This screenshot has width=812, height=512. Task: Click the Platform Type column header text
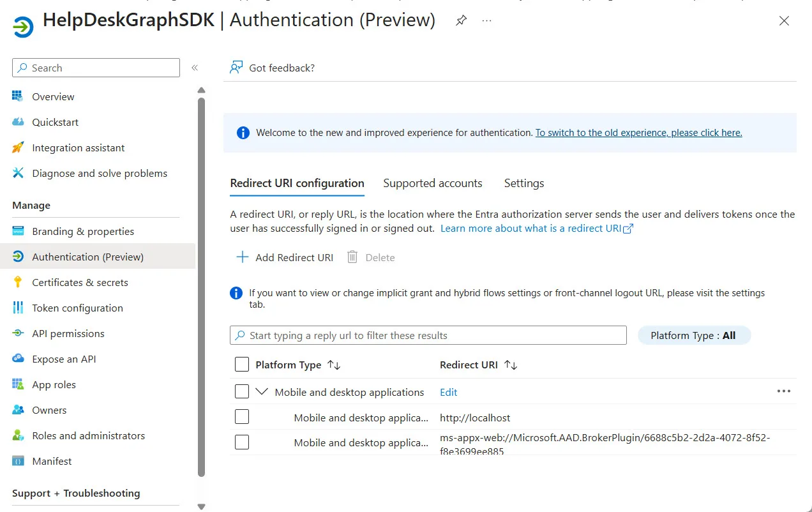coord(288,365)
